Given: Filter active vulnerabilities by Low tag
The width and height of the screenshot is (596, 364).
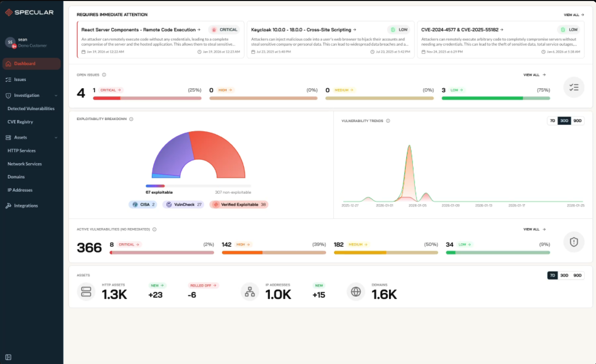Looking at the screenshot, I should [465, 245].
